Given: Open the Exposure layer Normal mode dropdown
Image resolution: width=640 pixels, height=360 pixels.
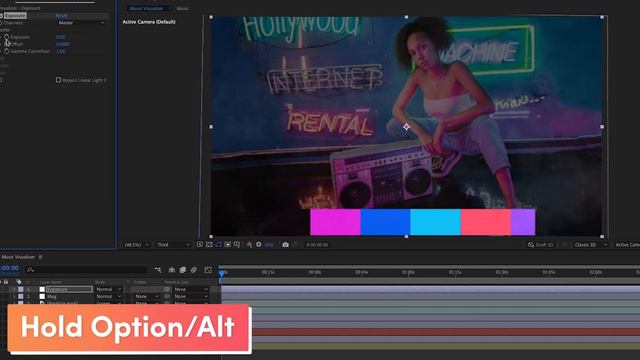Looking at the screenshot, I should tap(108, 289).
